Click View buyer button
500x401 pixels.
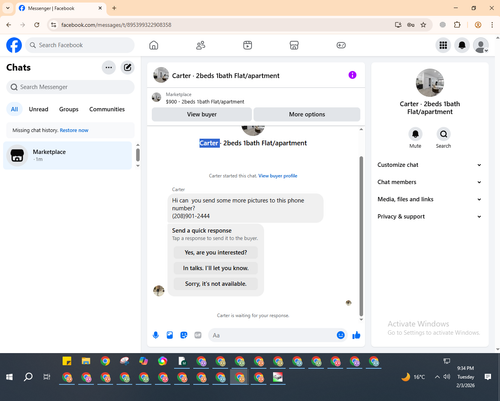202,114
